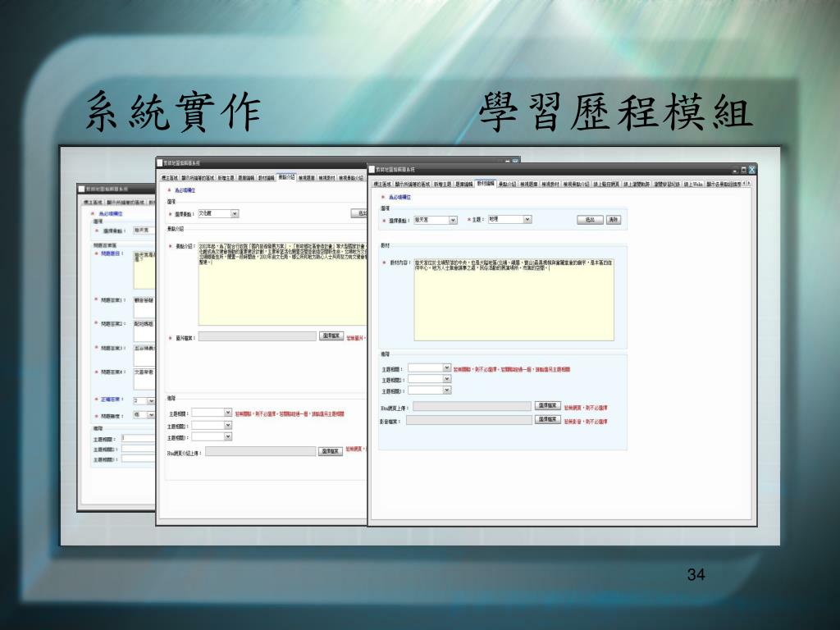The image size is (840, 630).
Task: Click the Html網頁上傳 file path field
Action: click(x=472, y=407)
